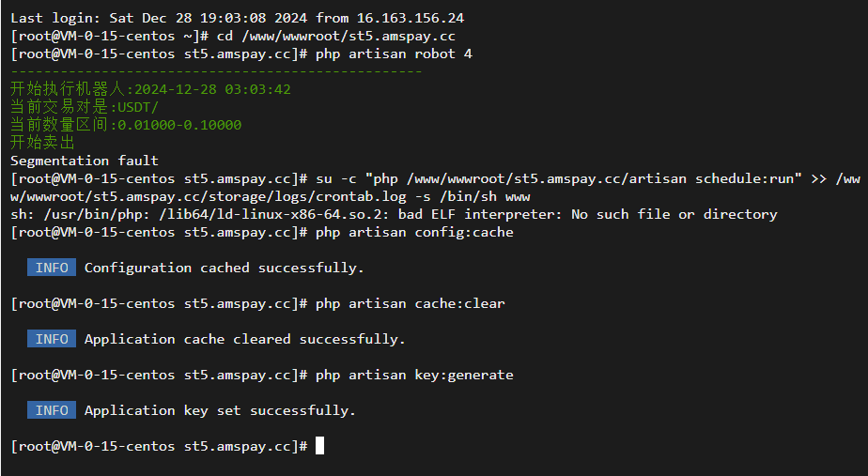Screen dimensions: 868x476
Task: Click the INFO badge beside Configuration cached successfully
Action: tap(52, 268)
